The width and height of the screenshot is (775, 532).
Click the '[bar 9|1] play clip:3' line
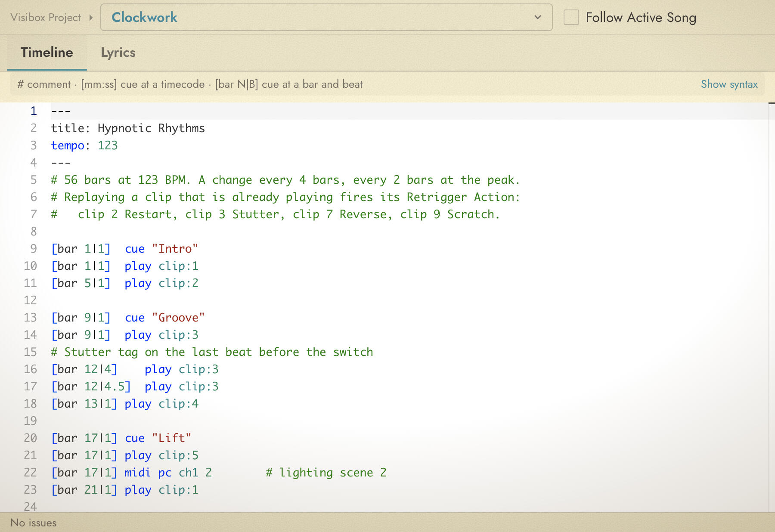pyautogui.click(x=125, y=335)
